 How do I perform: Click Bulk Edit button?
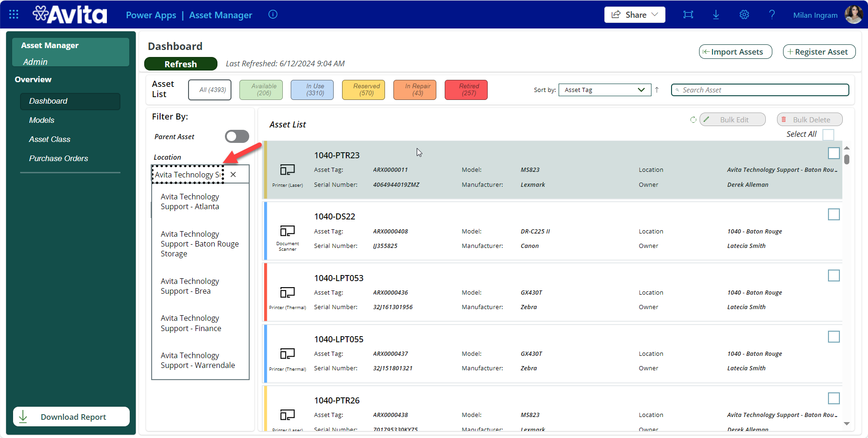[x=733, y=120]
